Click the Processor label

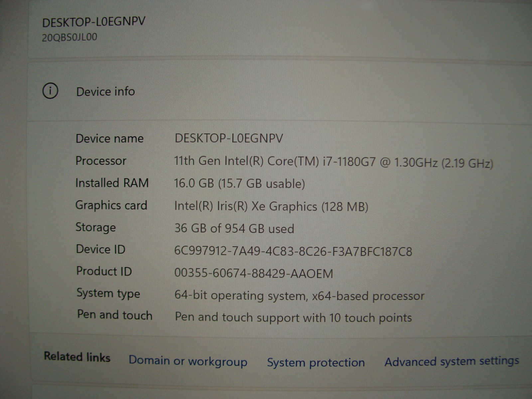pos(101,161)
